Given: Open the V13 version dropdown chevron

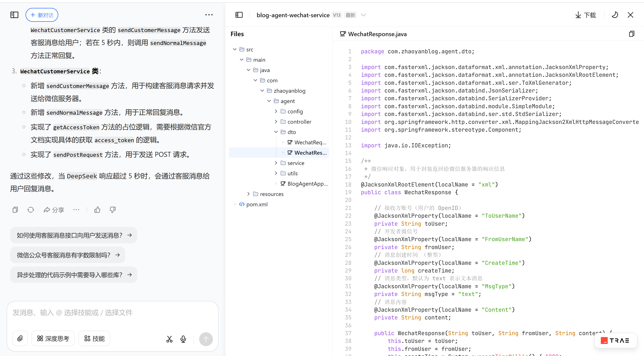Looking at the screenshot, I should click(x=363, y=15).
